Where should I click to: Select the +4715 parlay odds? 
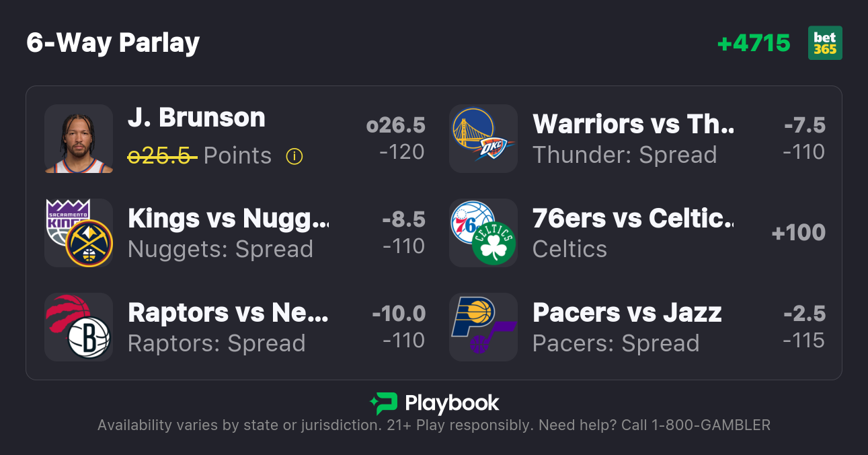(x=754, y=44)
